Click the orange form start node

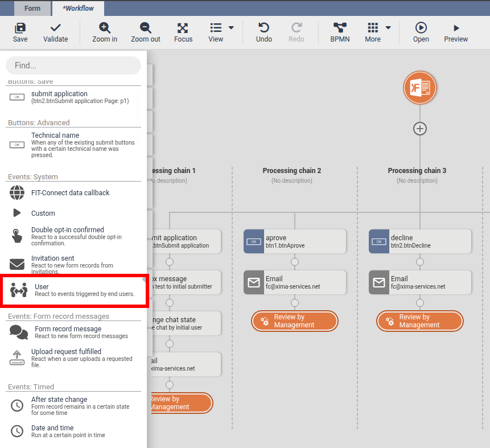(419, 88)
